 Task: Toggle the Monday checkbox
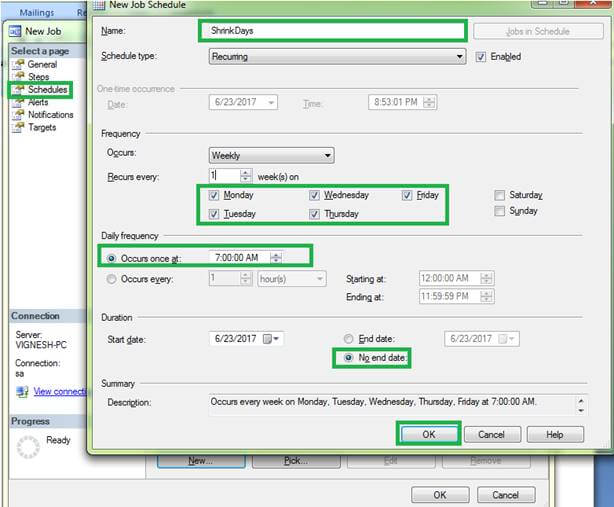(214, 195)
